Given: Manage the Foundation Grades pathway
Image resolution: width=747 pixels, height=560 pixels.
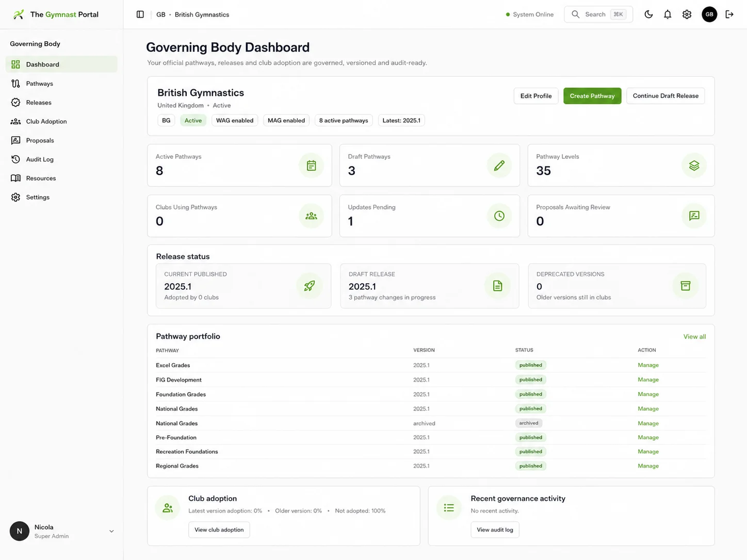Looking at the screenshot, I should (x=648, y=394).
